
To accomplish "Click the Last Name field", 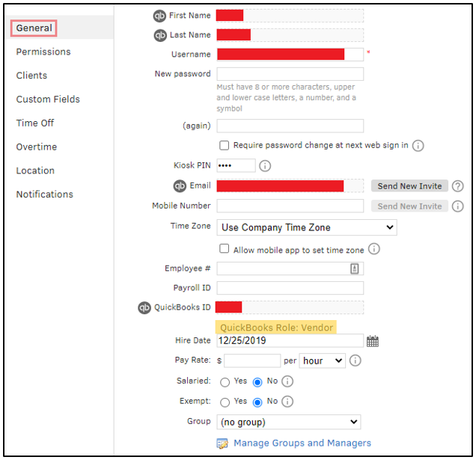I will (290, 35).
